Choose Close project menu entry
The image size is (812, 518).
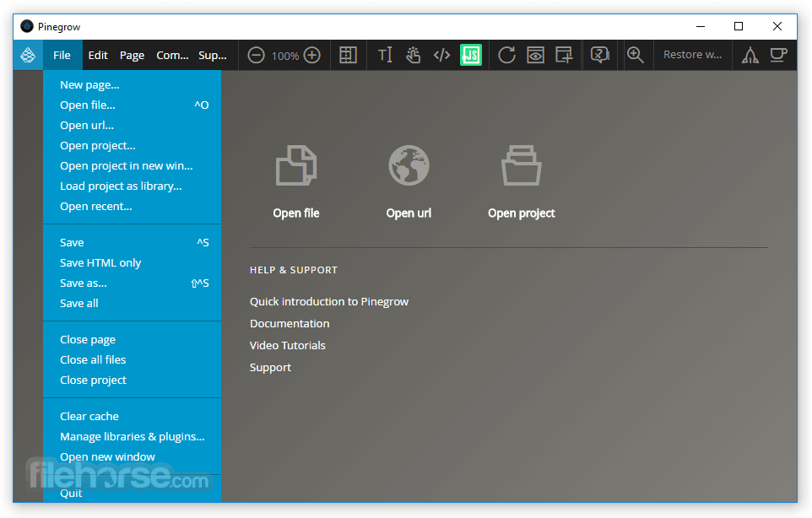[x=132, y=380]
